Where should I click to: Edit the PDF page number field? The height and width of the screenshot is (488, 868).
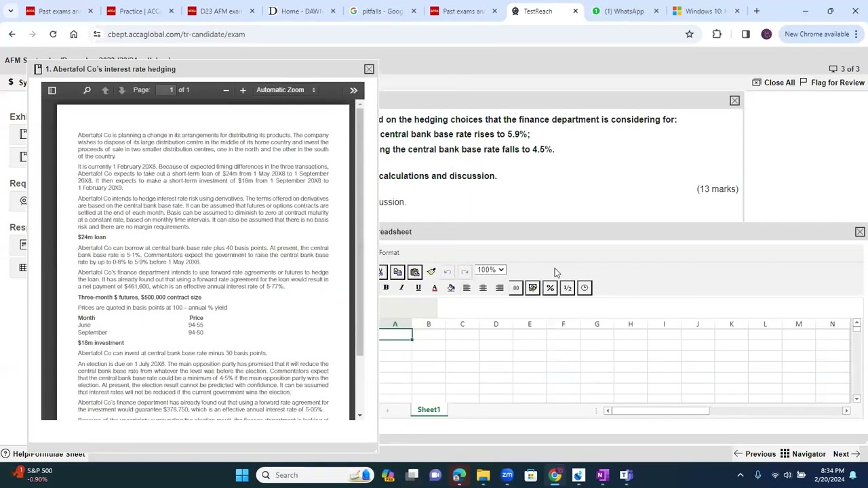pyautogui.click(x=165, y=90)
